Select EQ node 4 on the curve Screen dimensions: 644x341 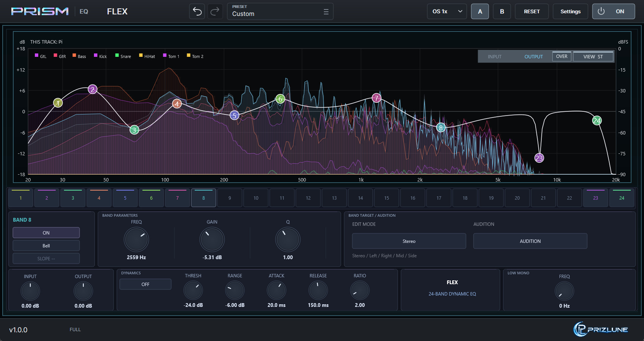(177, 104)
